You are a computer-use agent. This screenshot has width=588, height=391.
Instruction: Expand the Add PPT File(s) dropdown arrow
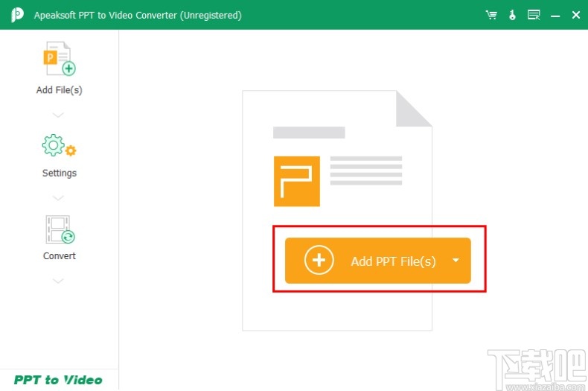pos(456,260)
